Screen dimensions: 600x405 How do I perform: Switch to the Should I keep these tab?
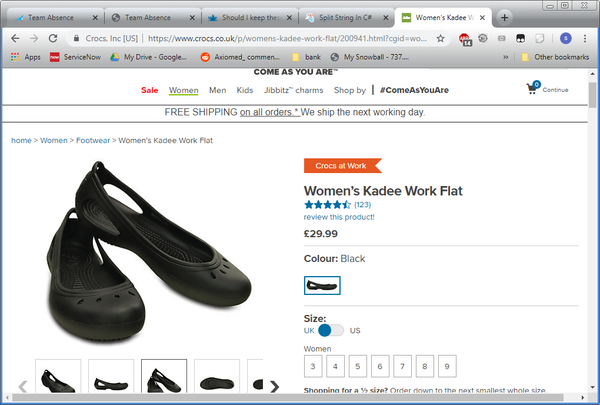(x=249, y=18)
